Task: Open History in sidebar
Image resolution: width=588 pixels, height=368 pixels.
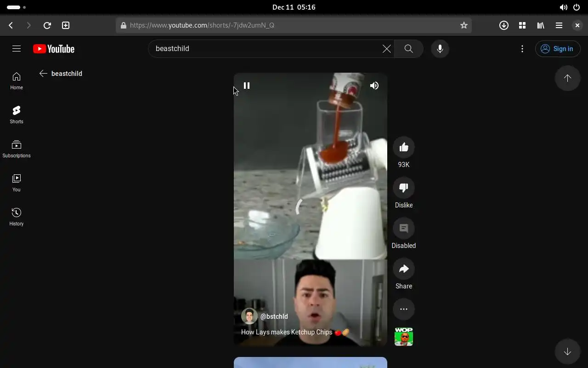Action: (x=17, y=217)
